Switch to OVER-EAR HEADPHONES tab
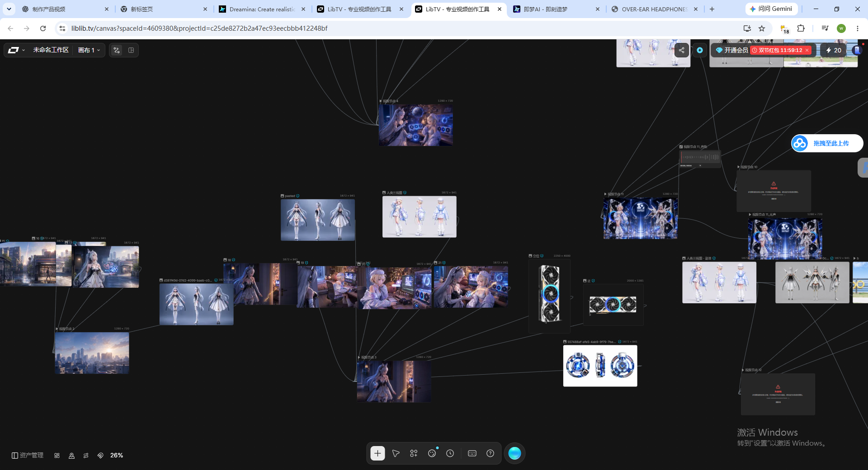The height and width of the screenshot is (470, 868). (x=655, y=9)
